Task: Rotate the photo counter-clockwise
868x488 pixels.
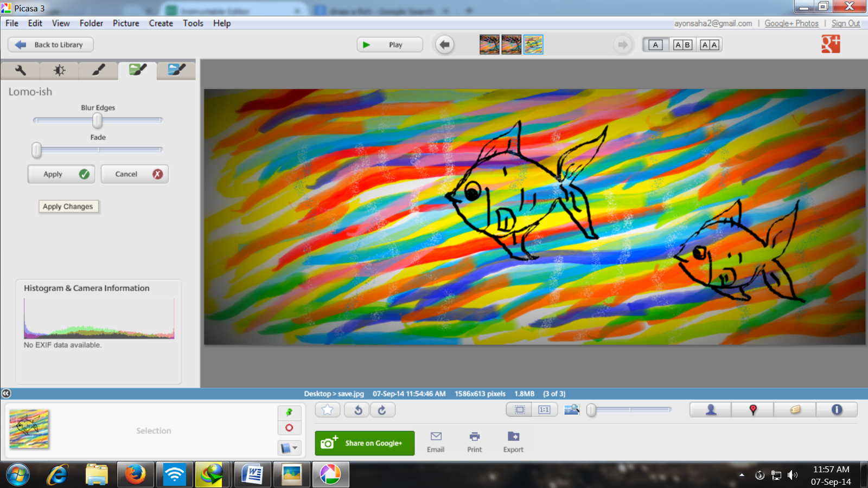Action: coord(358,410)
